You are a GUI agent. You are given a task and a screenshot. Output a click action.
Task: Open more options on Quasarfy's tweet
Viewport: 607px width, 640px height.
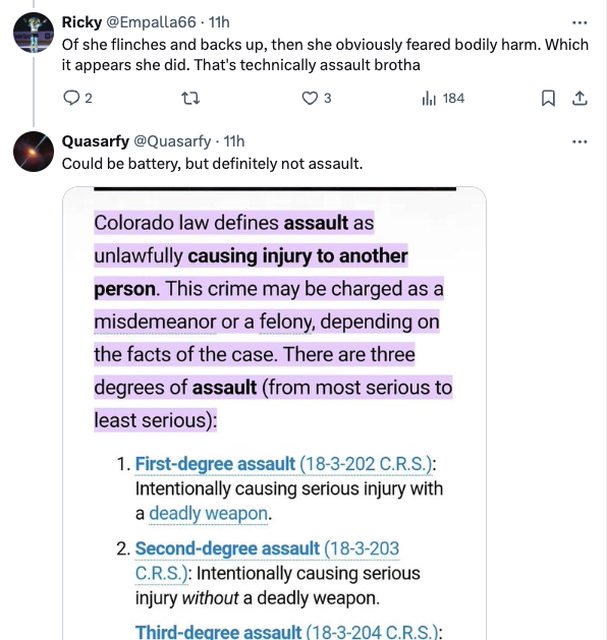tap(579, 141)
